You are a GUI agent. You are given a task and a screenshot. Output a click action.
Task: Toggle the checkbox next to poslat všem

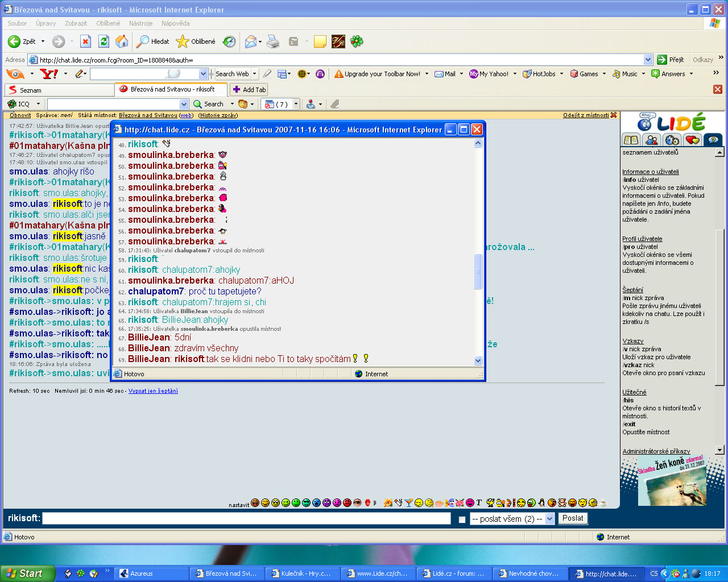(x=462, y=519)
